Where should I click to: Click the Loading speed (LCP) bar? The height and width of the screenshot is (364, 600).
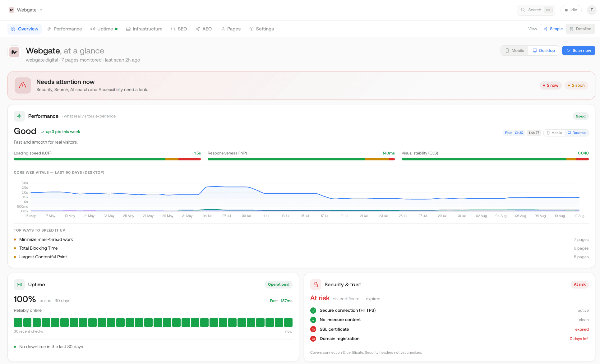[x=107, y=159]
